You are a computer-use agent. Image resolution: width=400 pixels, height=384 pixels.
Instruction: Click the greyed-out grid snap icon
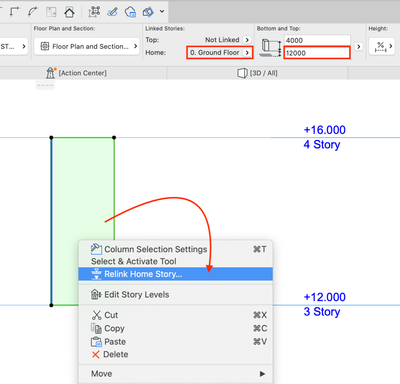pyautogui.click(x=51, y=12)
